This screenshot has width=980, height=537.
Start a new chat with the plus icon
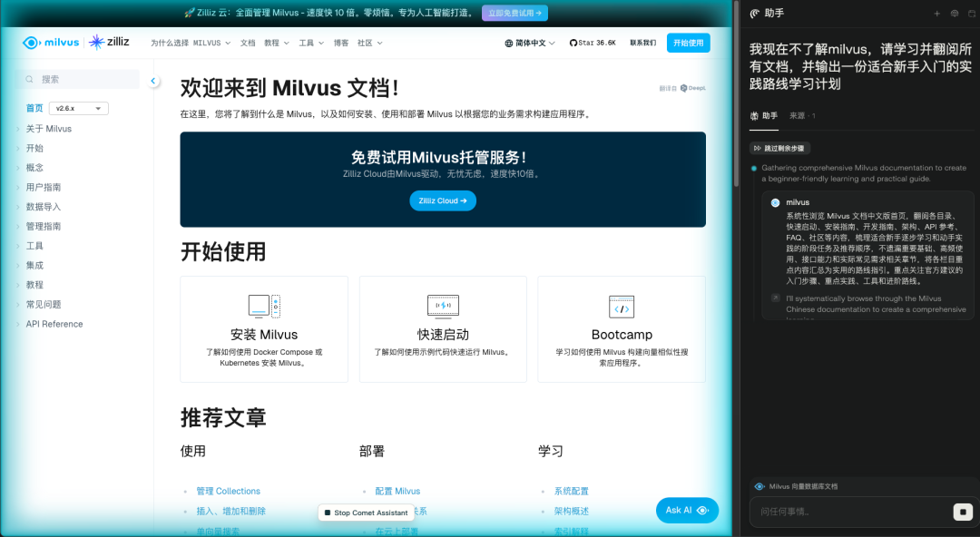(936, 13)
